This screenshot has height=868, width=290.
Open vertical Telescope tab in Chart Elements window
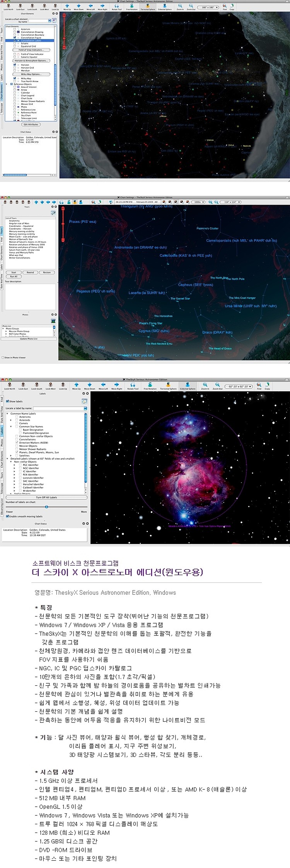point(2,109)
